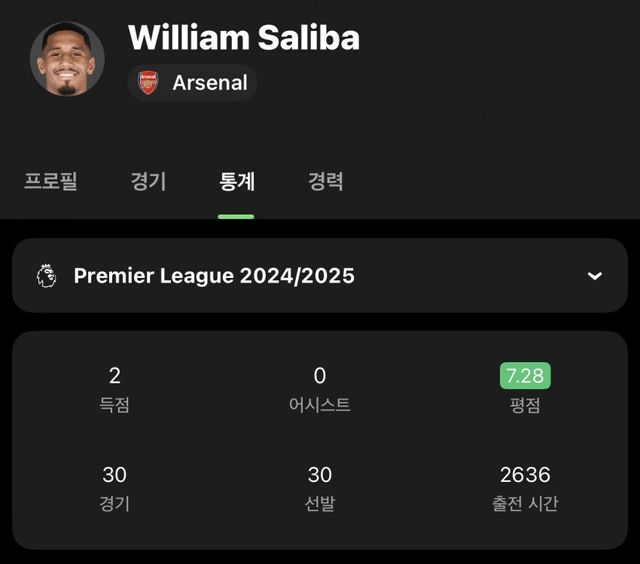
Task: Select the 통계 tab
Action: [x=237, y=181]
